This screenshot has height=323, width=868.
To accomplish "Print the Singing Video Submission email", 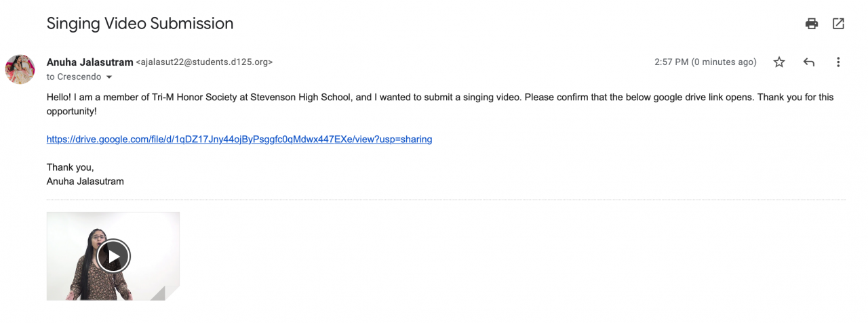I will (811, 24).
